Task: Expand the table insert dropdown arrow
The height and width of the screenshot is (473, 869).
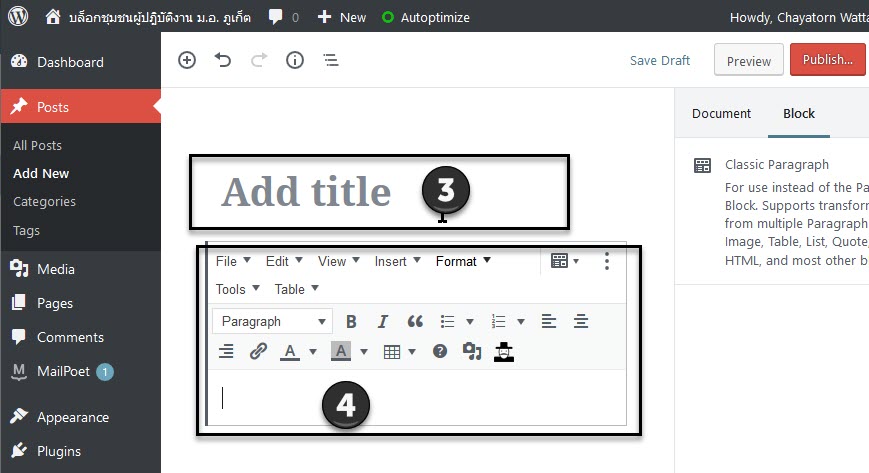Action: (x=412, y=351)
